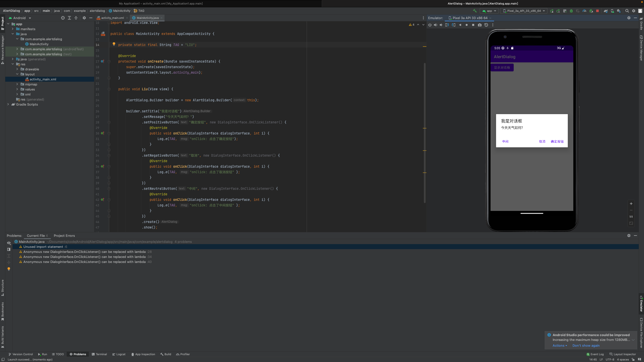This screenshot has width=644, height=362.
Task: Tap the 确定按钮 button in the dialog
Action: click(x=557, y=142)
